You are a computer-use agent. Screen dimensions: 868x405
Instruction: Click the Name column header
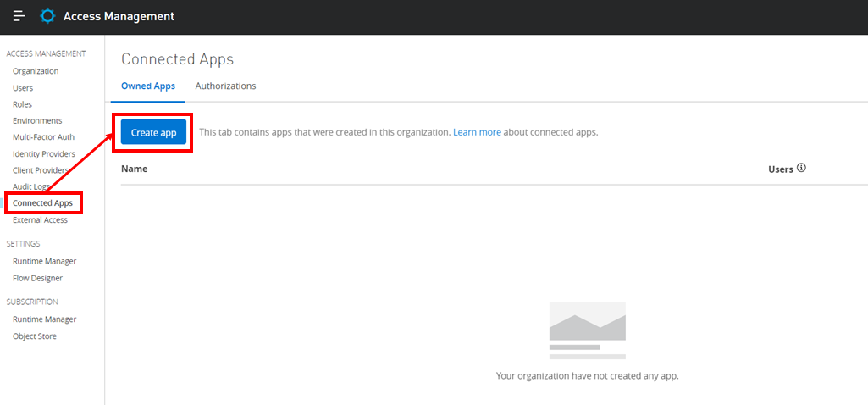tap(134, 169)
